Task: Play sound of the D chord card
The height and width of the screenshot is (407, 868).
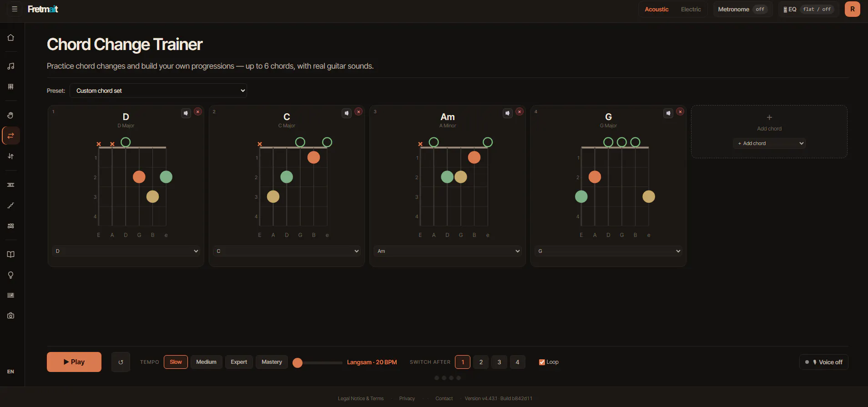Action: point(186,113)
